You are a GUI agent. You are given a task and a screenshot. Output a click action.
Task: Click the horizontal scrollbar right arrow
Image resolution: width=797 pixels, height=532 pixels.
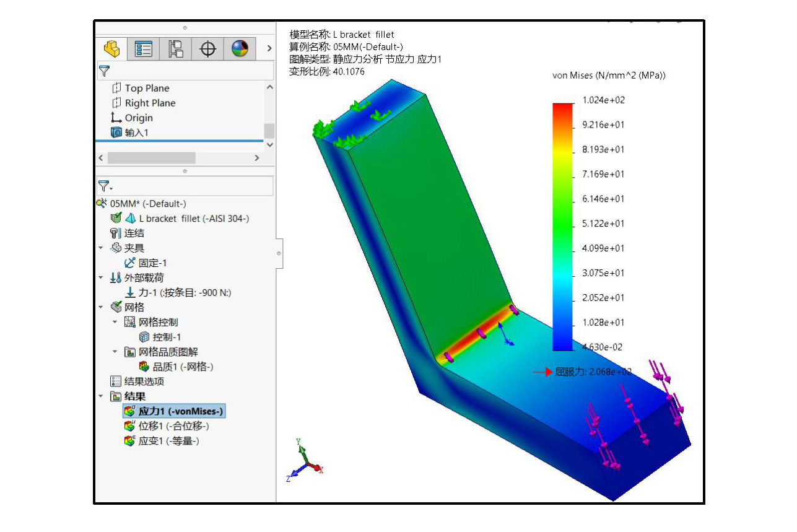pyautogui.click(x=257, y=158)
